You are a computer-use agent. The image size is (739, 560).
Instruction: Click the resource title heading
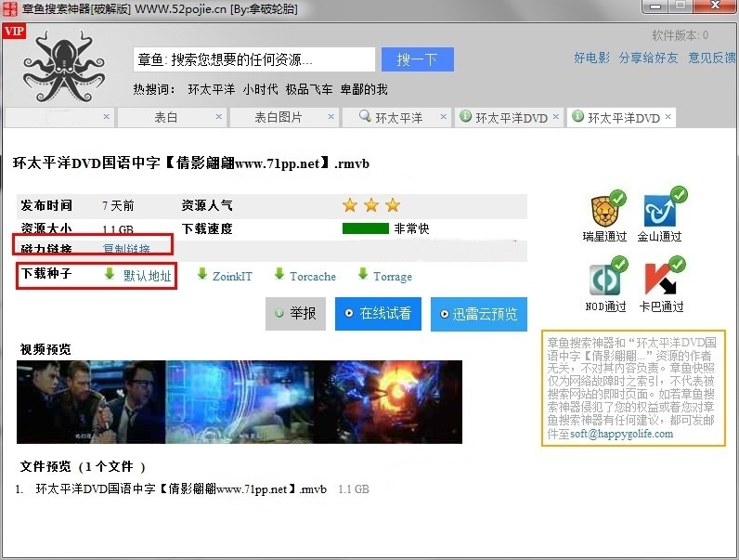pos(191,163)
